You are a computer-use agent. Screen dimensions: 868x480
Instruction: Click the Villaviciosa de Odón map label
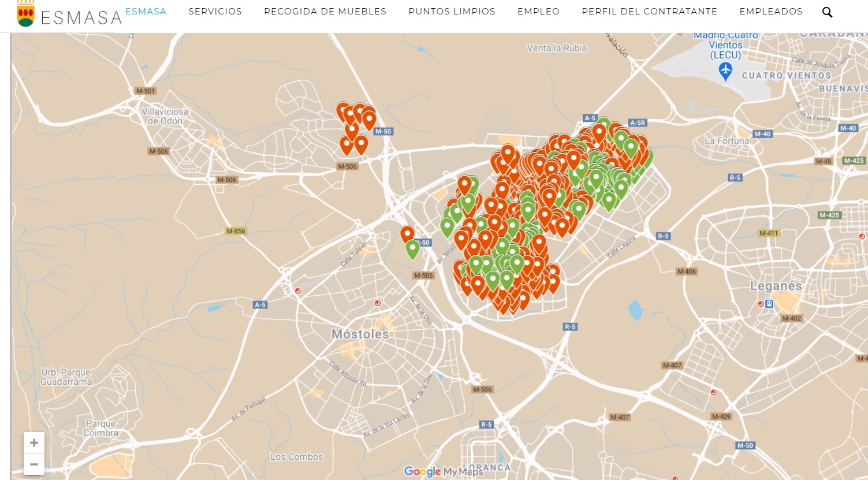tap(165, 116)
